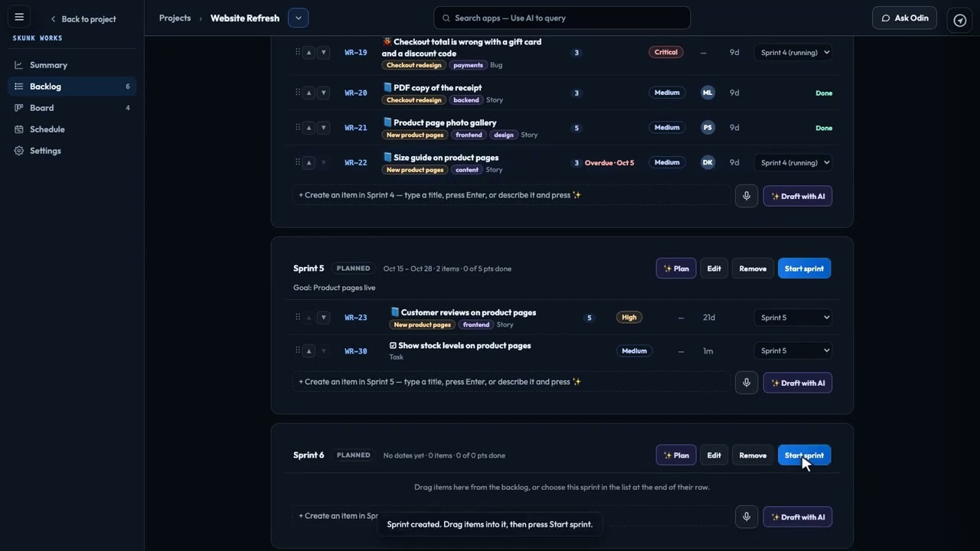
Task: Open the Projects breadcrumb link
Action: [x=175, y=18]
